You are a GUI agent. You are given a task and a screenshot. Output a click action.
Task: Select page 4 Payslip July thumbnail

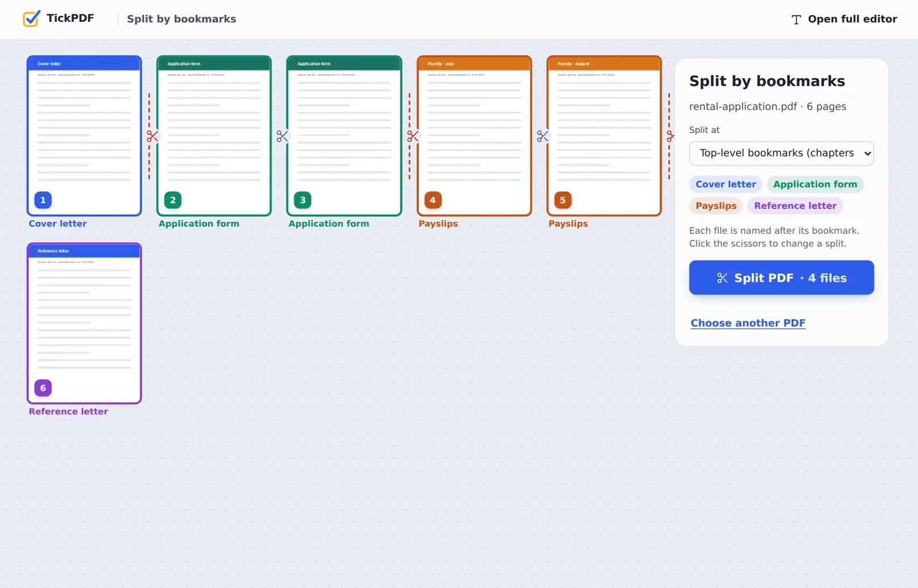[x=474, y=136]
